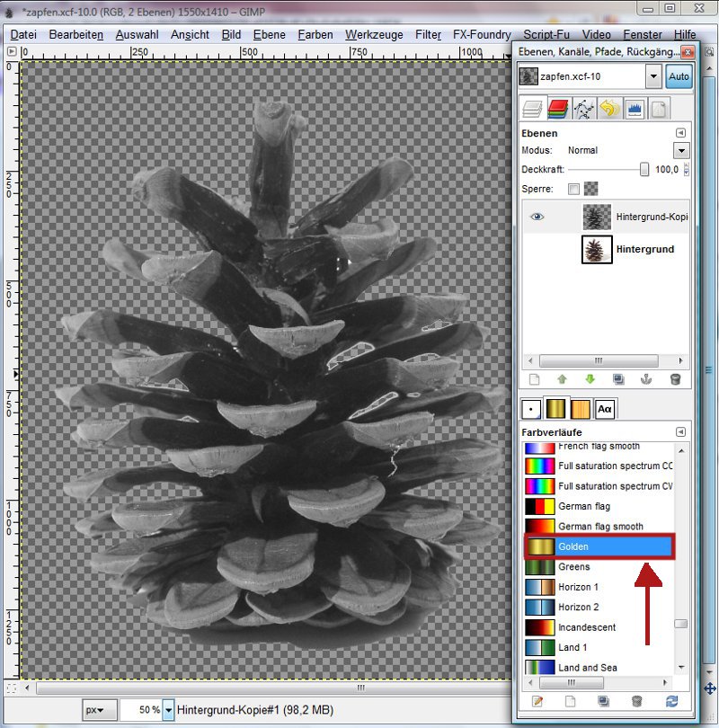Duplicate the current layer
The width and height of the screenshot is (719, 728).
coord(618,380)
